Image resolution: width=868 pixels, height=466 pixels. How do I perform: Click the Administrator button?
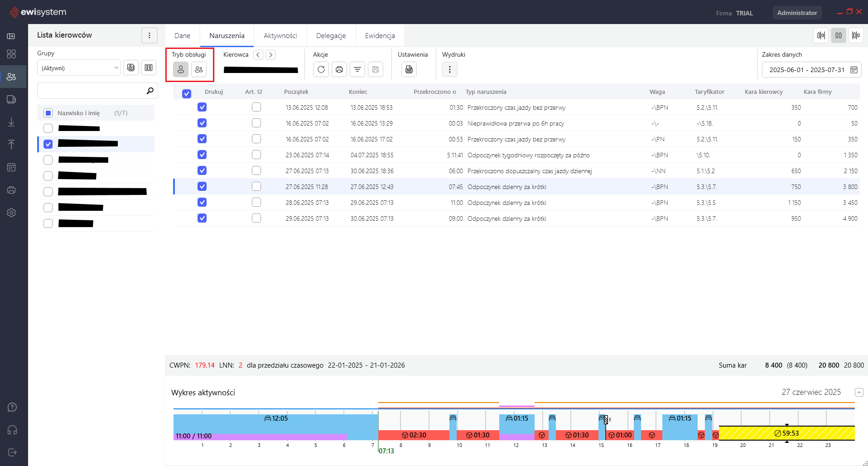(x=797, y=13)
